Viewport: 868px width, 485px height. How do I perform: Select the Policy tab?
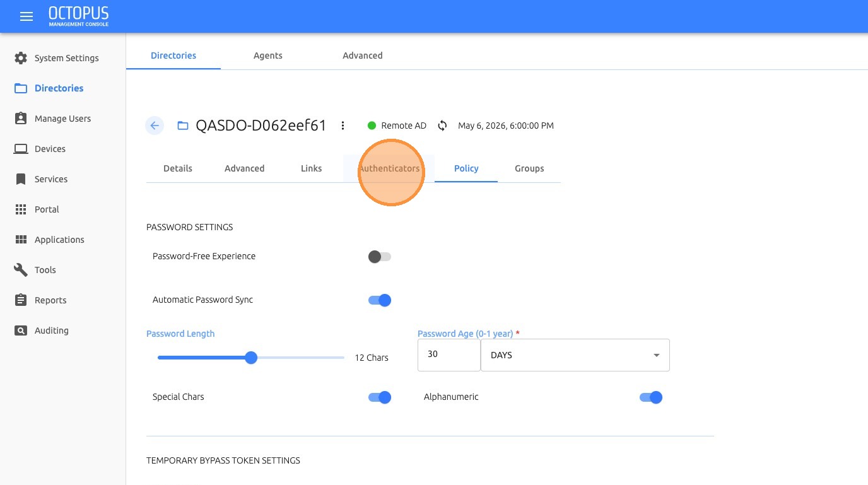[x=466, y=168]
